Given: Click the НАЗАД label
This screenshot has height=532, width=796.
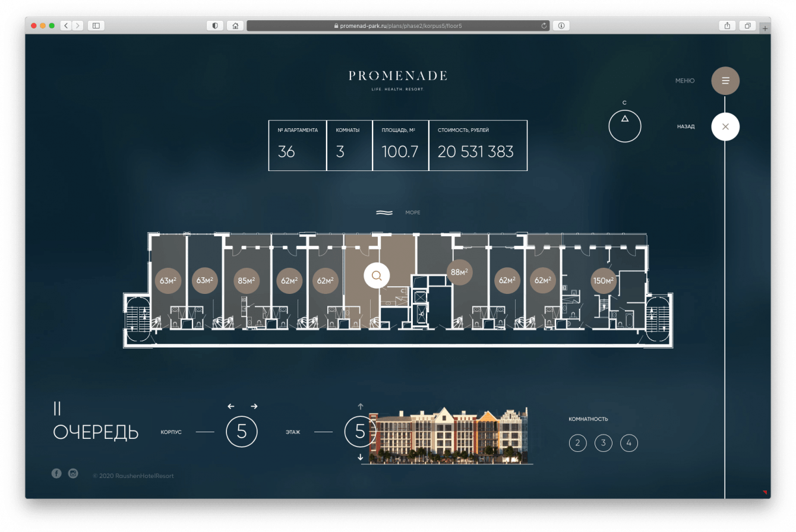Looking at the screenshot, I should pos(686,126).
